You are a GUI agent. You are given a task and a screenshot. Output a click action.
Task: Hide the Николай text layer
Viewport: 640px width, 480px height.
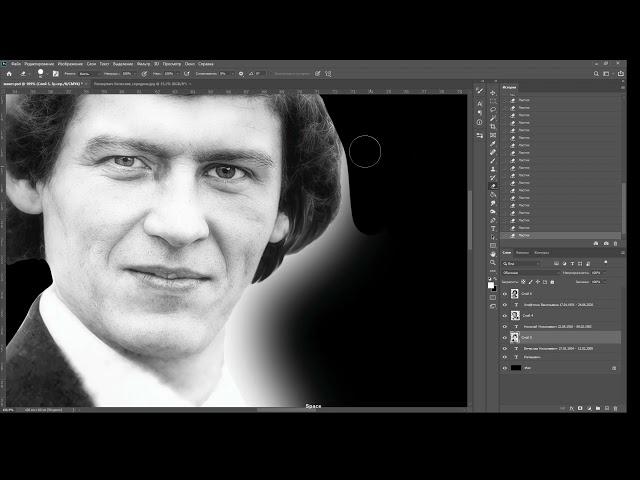pyautogui.click(x=504, y=327)
